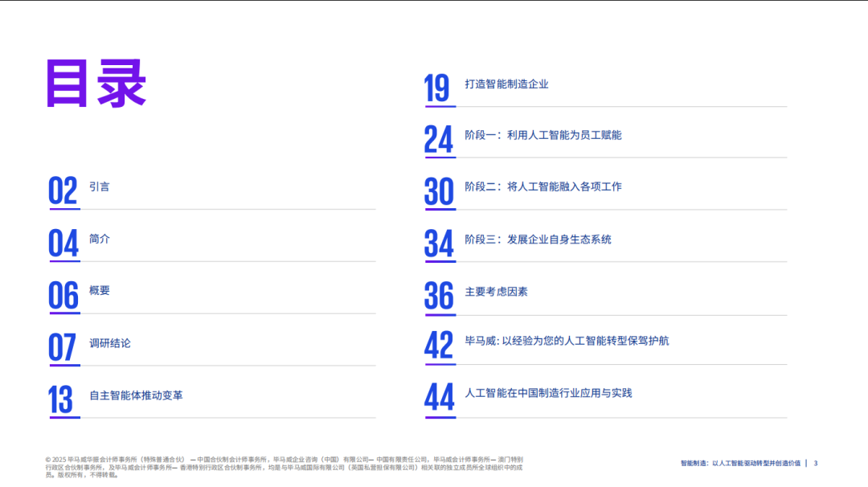Select 毕马威: 以经验为您的人工智能转型保驾护航 entry
The image size is (868, 487).
pos(567,341)
